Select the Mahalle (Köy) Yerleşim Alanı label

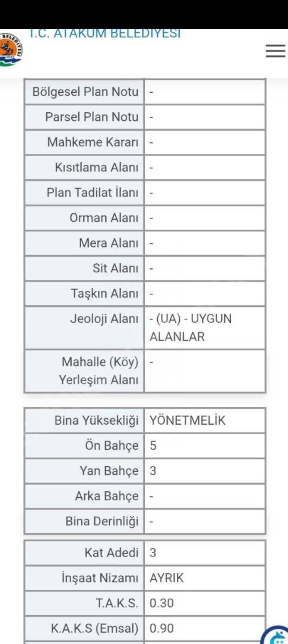click(99, 371)
